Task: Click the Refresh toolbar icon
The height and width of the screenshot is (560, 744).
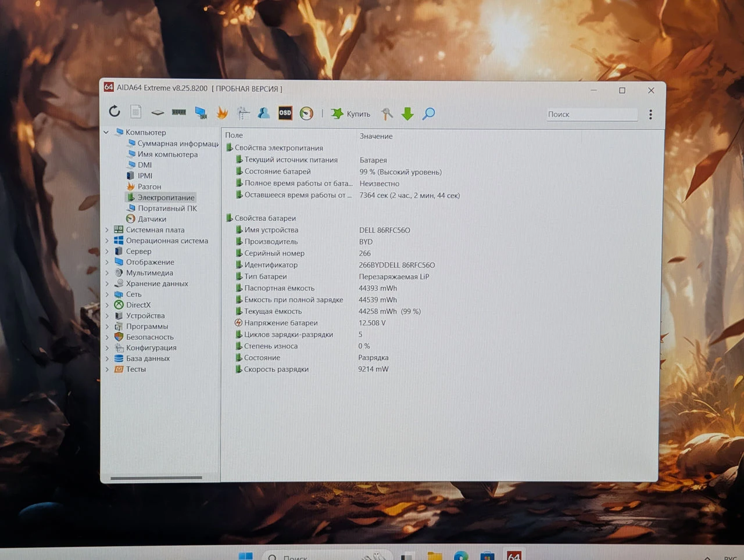Action: pyautogui.click(x=115, y=111)
